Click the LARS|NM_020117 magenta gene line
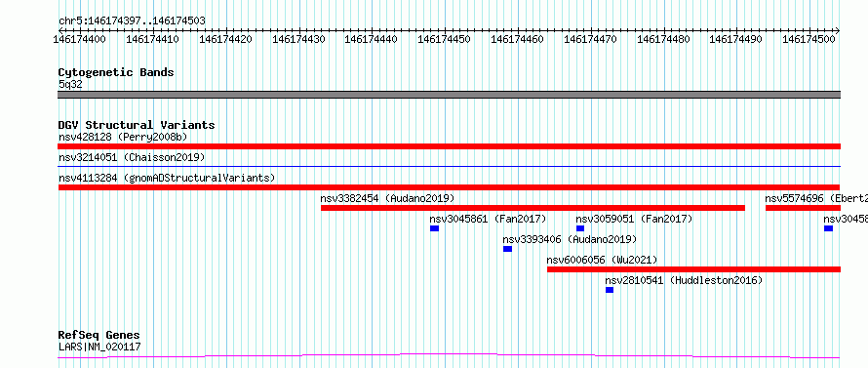This screenshot has width=868, height=368. click(x=449, y=356)
